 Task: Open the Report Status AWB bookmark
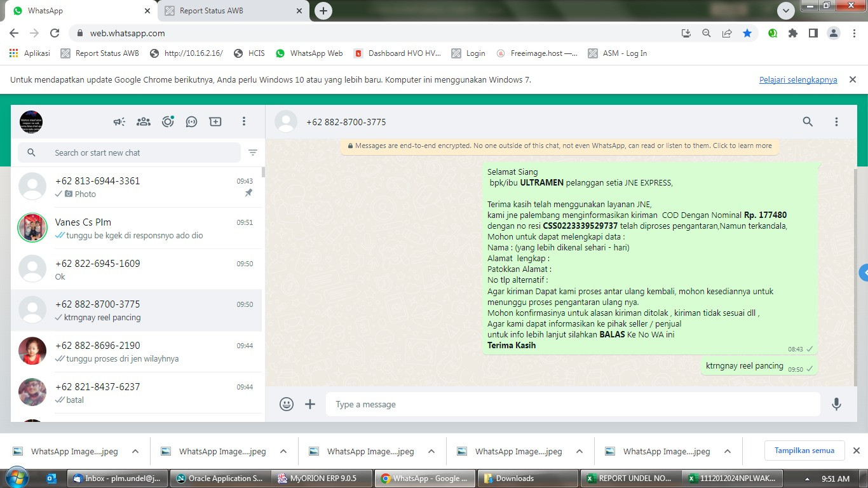coord(100,53)
